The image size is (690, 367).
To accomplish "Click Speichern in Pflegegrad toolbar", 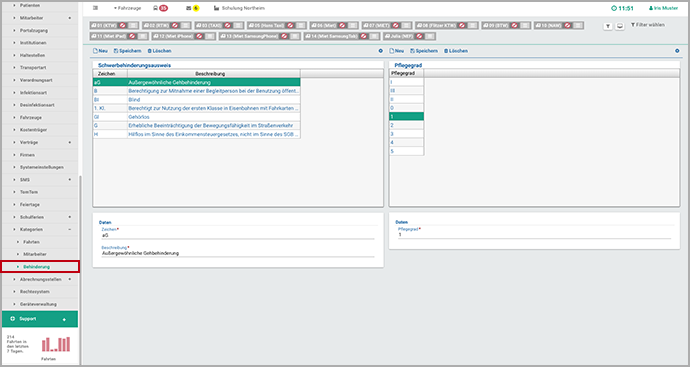I will [x=424, y=51].
